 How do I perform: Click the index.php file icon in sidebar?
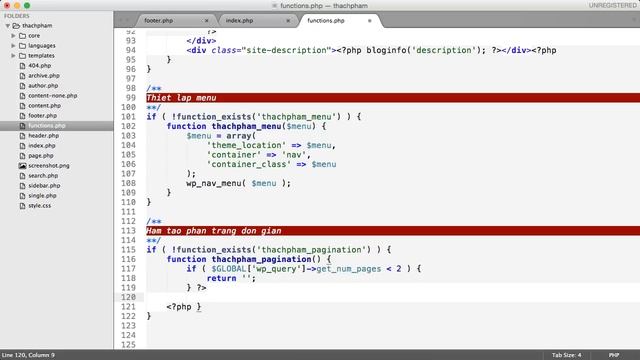(x=22, y=146)
